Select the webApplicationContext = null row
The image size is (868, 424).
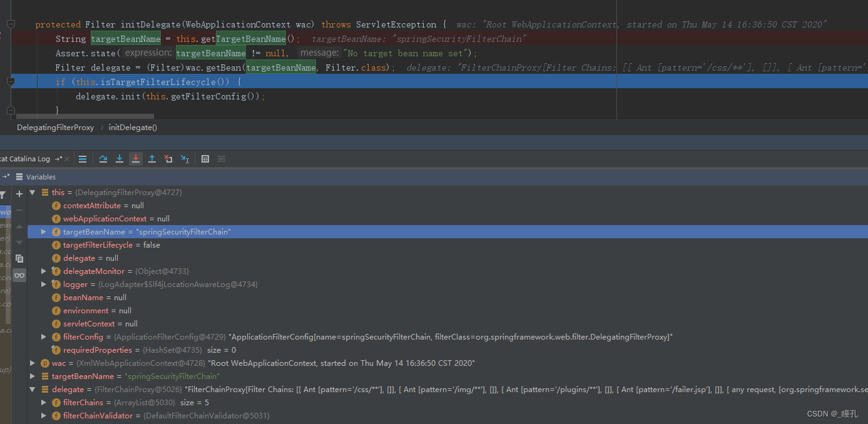[447, 219]
